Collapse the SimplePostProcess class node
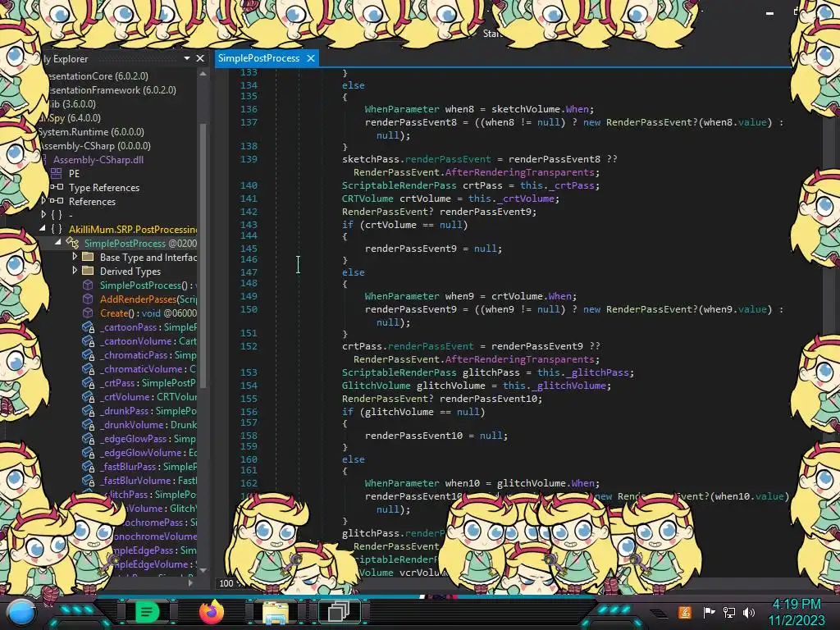This screenshot has width=840, height=630. click(58, 243)
